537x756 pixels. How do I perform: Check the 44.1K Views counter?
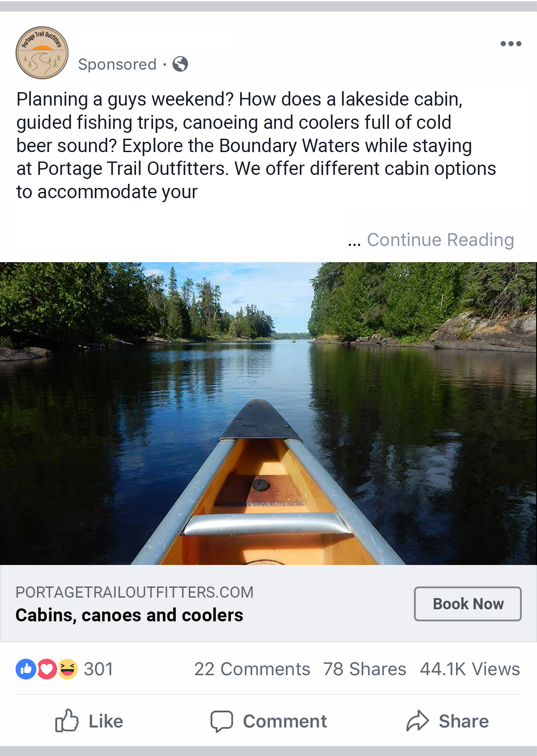pyautogui.click(x=469, y=669)
